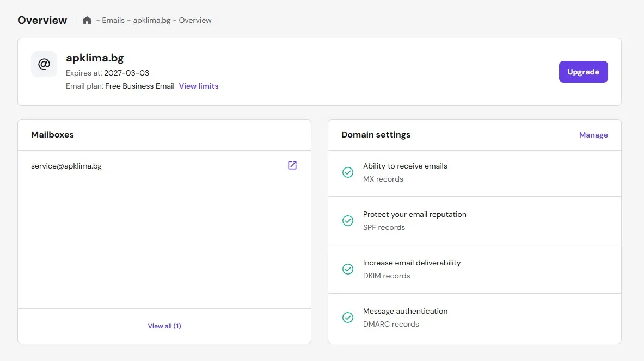
Task: Select apklima.bg in the breadcrumb trail
Action: point(152,21)
